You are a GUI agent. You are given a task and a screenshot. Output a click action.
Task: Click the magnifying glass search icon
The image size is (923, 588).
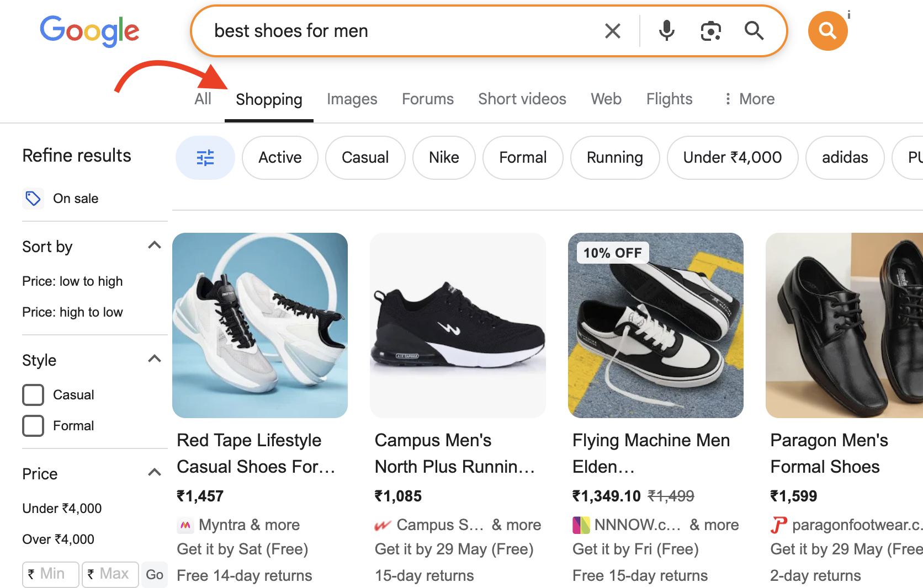point(754,31)
